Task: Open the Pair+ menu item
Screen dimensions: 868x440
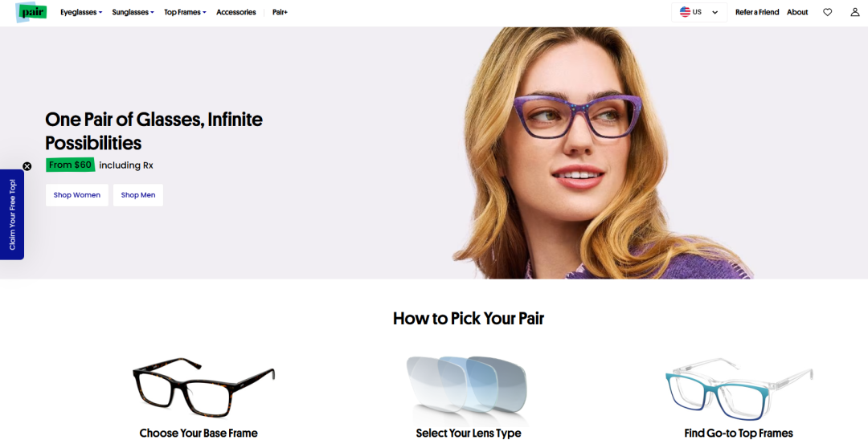Action: [280, 12]
